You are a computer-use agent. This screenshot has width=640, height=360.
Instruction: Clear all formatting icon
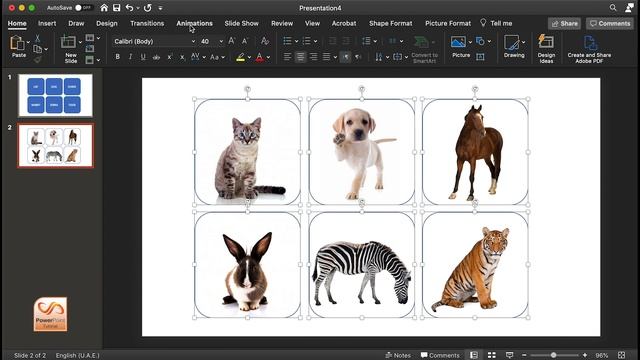[265, 41]
